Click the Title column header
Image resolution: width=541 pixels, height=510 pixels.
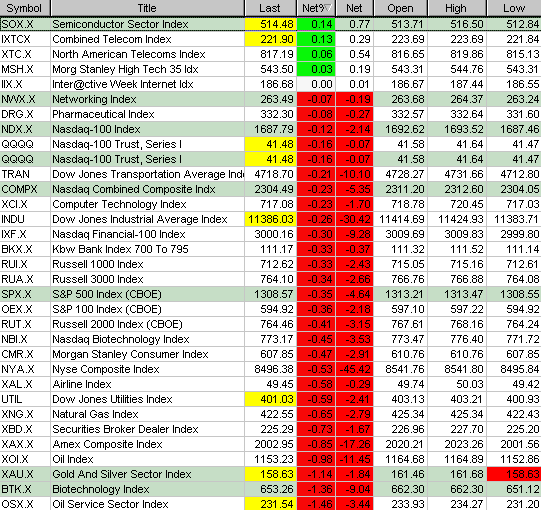(x=147, y=8)
